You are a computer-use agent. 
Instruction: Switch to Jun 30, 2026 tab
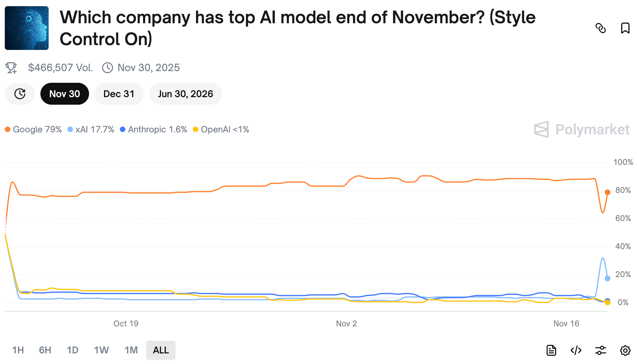tap(186, 94)
